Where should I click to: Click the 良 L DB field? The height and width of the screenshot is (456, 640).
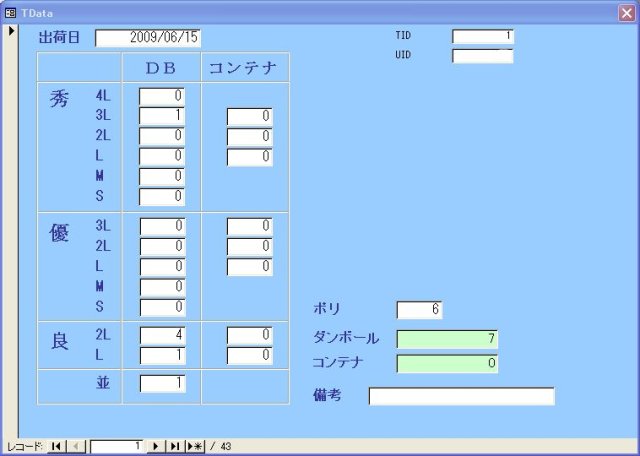[162, 356]
